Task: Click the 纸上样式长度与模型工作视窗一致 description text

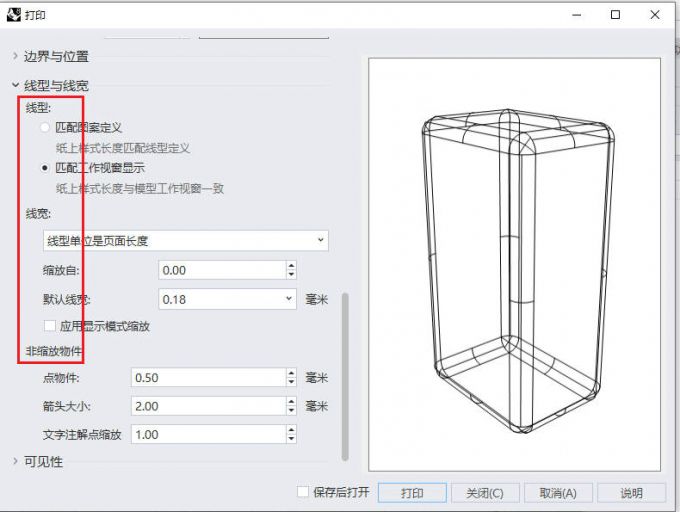Action: tap(140, 189)
